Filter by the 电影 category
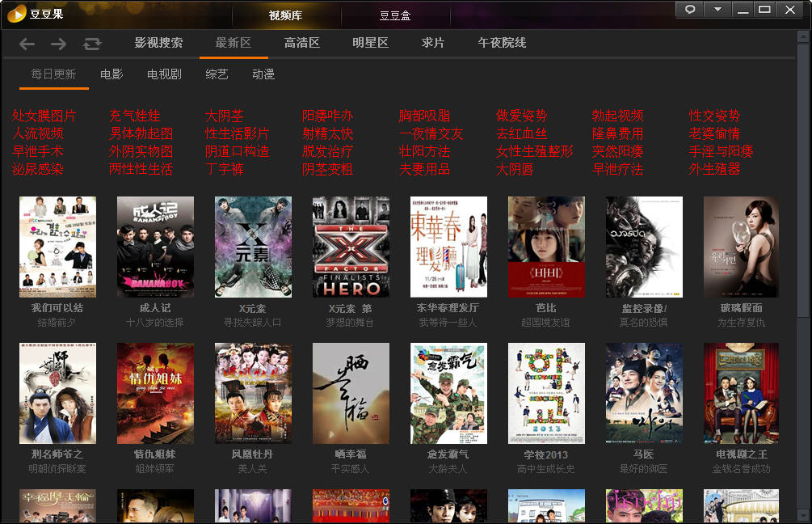Image resolution: width=812 pixels, height=524 pixels. [111, 74]
